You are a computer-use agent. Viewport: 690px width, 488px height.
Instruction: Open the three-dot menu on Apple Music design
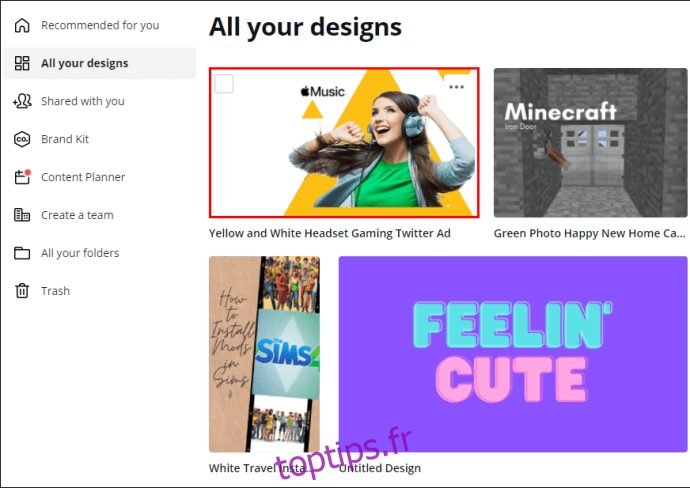[456, 87]
